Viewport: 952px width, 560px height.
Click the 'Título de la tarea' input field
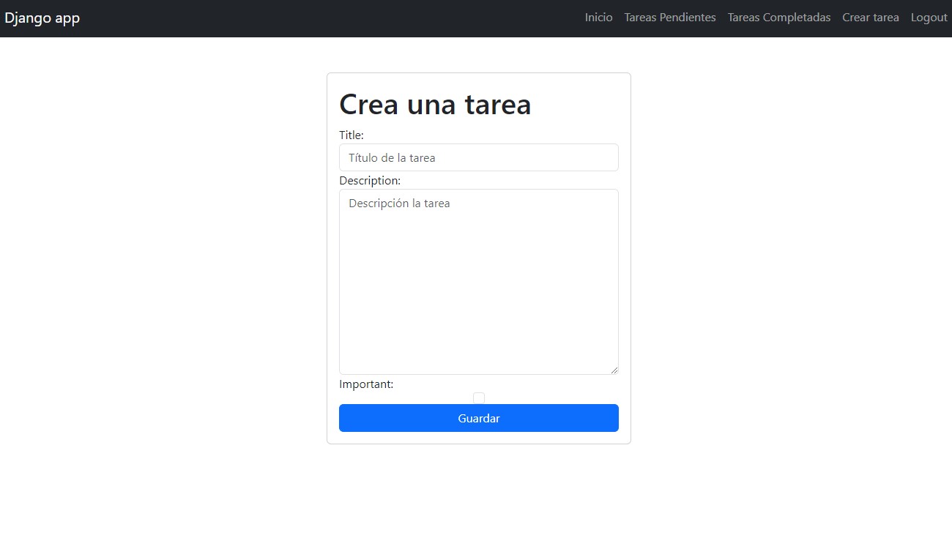(x=478, y=157)
